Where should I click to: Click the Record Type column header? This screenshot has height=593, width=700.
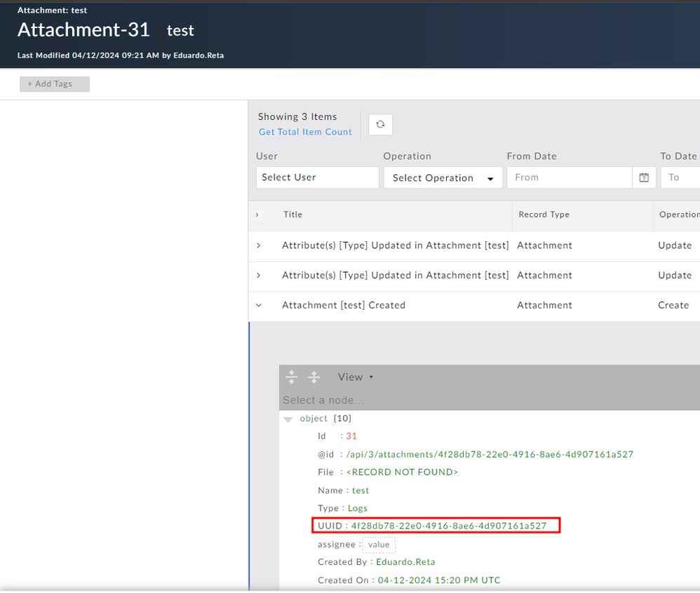(x=544, y=214)
